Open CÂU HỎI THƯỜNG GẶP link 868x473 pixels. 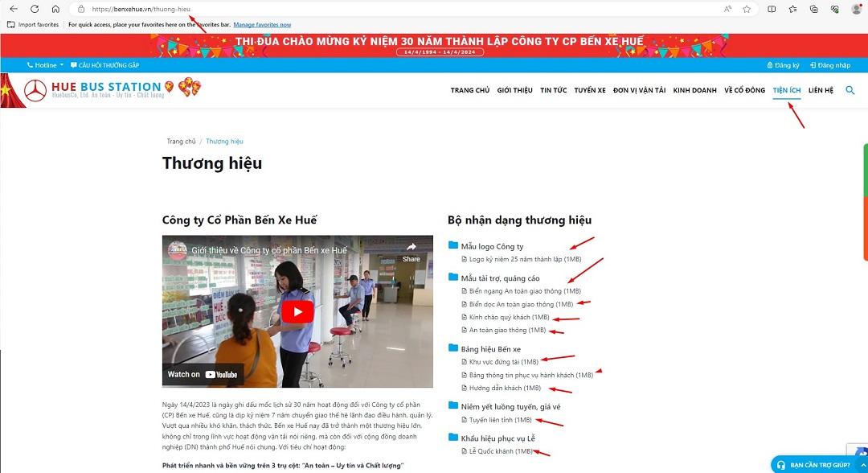point(105,65)
